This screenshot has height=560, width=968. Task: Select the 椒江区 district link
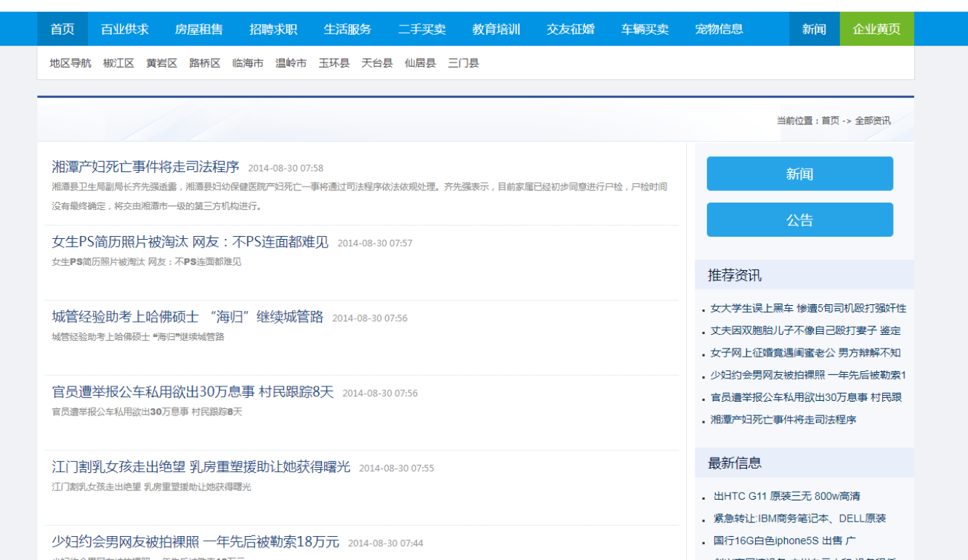click(x=118, y=63)
